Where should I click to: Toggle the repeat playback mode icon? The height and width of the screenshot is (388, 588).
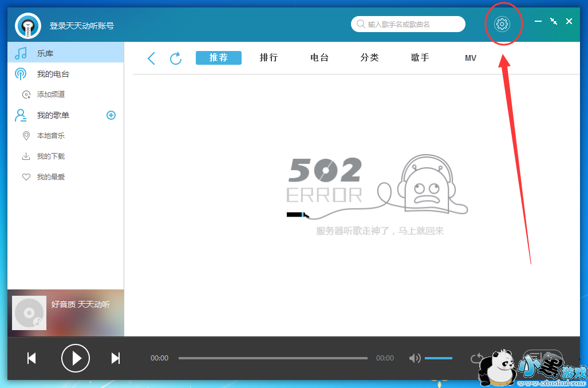pos(476,358)
